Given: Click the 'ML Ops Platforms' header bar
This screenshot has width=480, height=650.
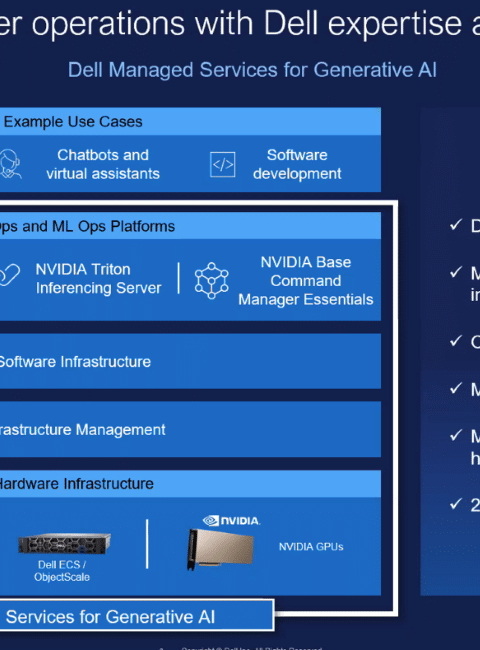Looking at the screenshot, I should point(190,226).
